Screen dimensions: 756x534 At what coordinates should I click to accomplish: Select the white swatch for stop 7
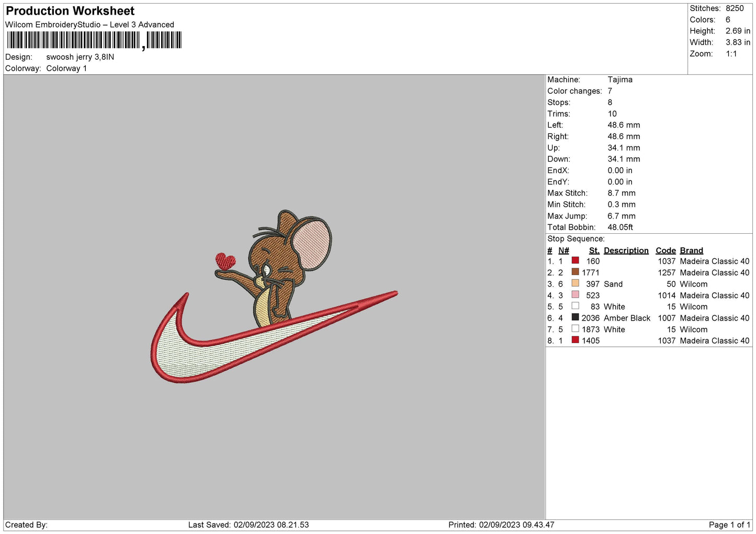tap(575, 329)
